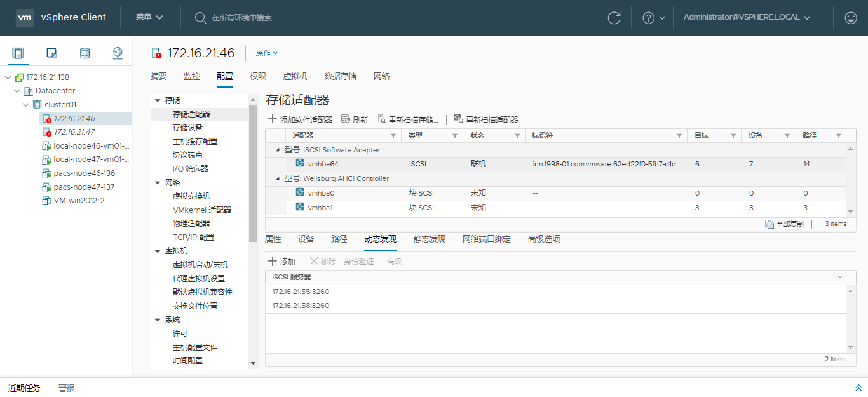Viewport: 868px width, 397px height.
Task: Select VM pacs-node46-136 in tree
Action: click(x=85, y=173)
